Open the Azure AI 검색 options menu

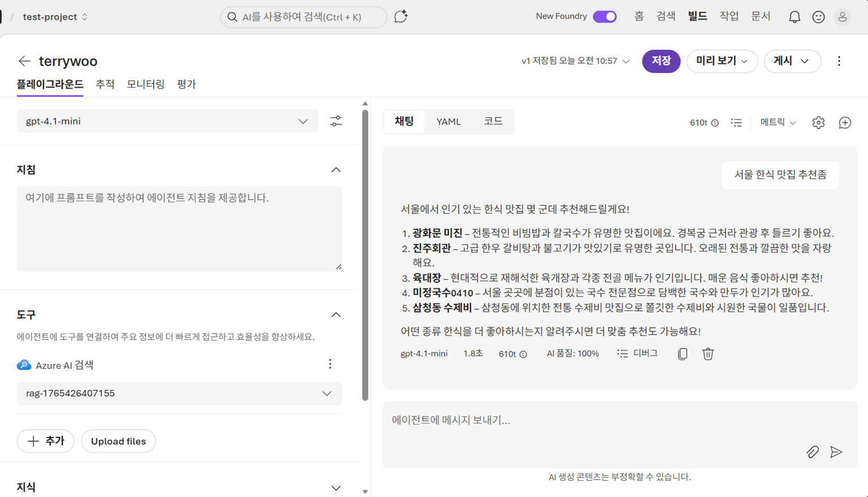click(330, 364)
